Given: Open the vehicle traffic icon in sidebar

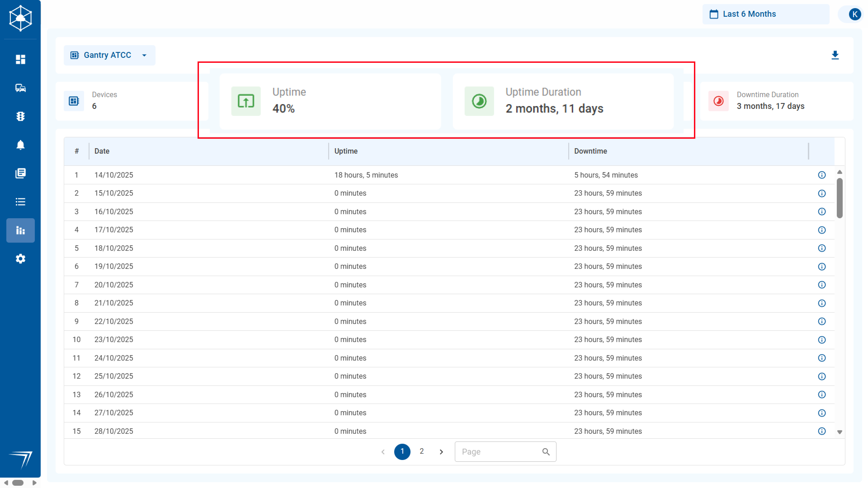Looking at the screenshot, I should coord(21,88).
